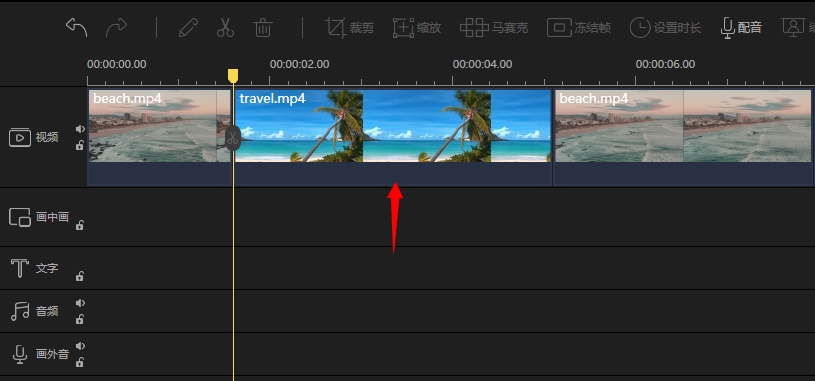Click the Undo arrow icon

(x=76, y=27)
